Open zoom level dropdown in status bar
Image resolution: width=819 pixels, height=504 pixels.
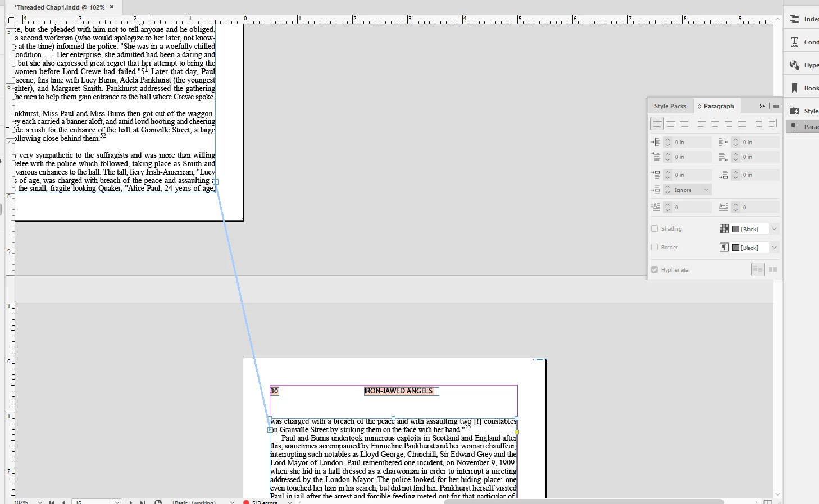(40, 502)
